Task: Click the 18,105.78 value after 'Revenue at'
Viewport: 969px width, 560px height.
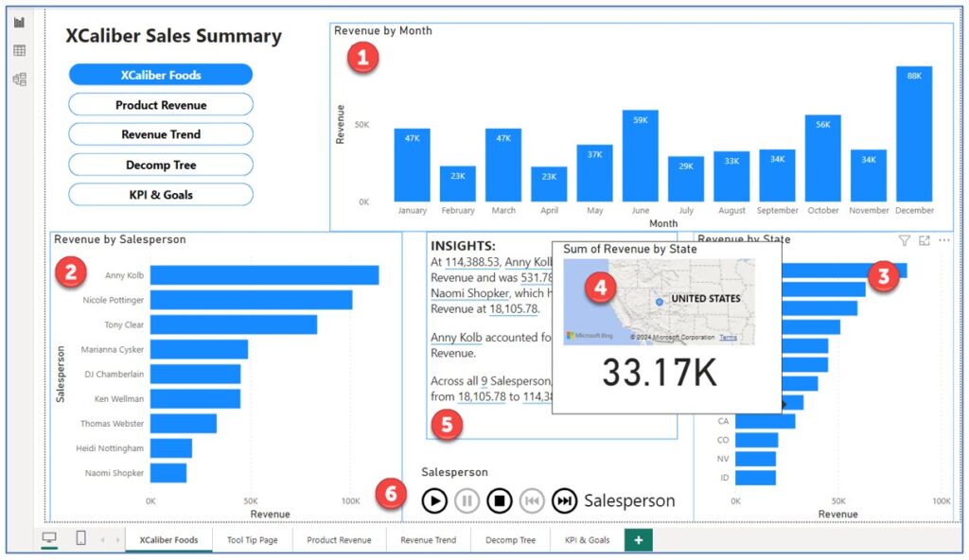Action: pos(514,308)
